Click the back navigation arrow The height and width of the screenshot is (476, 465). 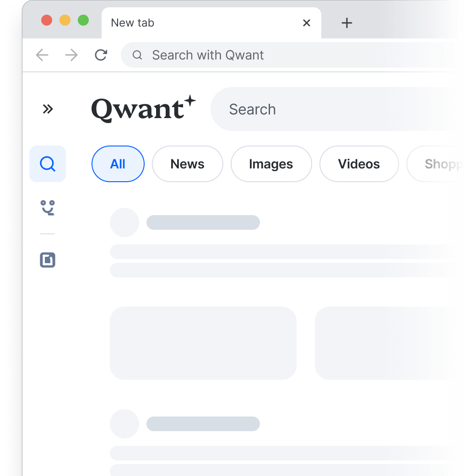[x=42, y=55]
